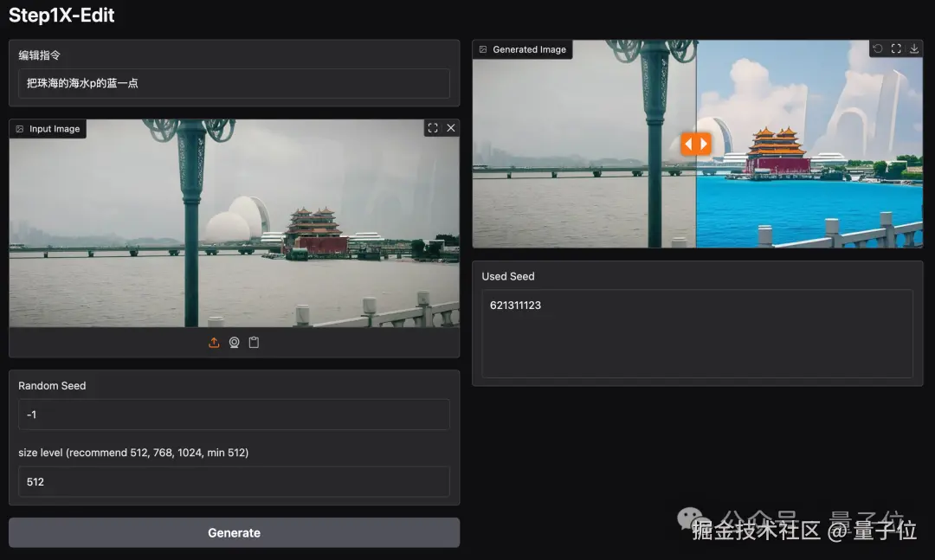This screenshot has width=935, height=560.
Task: Click the blue edited side of result
Action: pyautogui.click(x=809, y=144)
